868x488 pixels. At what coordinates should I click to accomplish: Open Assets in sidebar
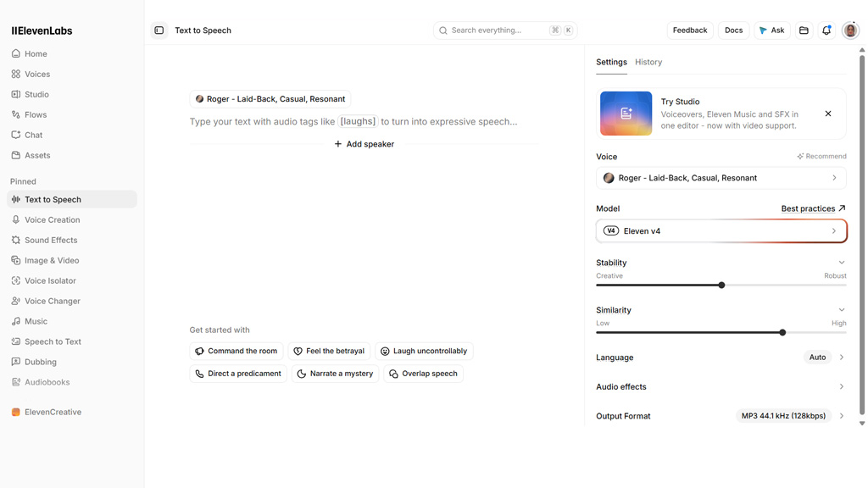click(x=72, y=156)
